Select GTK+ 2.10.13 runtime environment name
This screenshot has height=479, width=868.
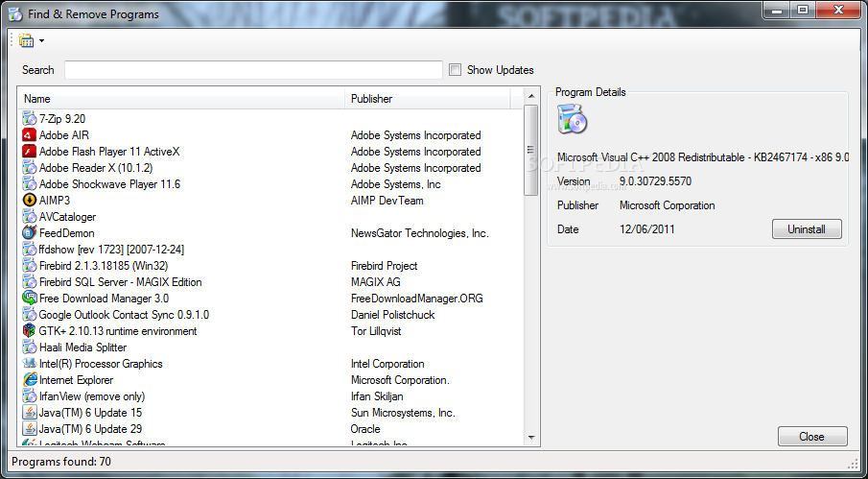click(x=117, y=331)
